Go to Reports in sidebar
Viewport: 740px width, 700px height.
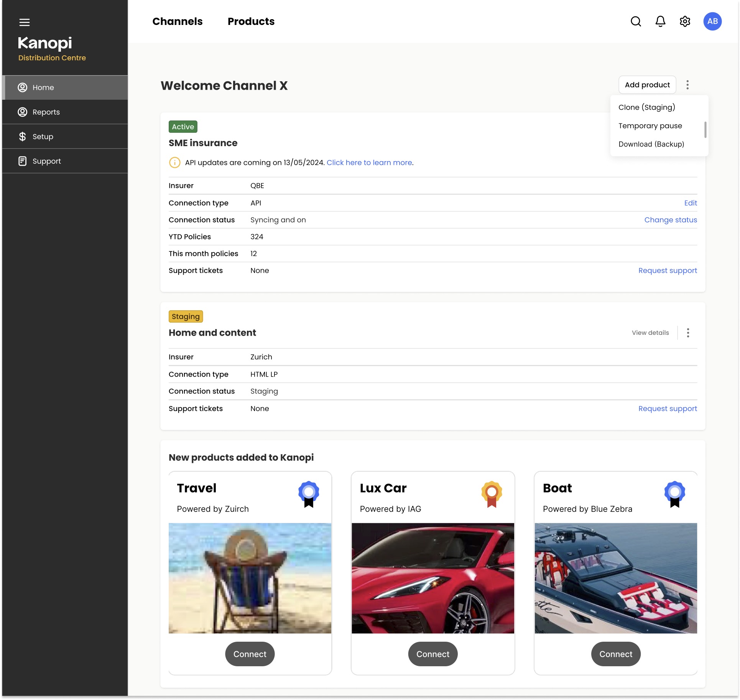coord(65,112)
